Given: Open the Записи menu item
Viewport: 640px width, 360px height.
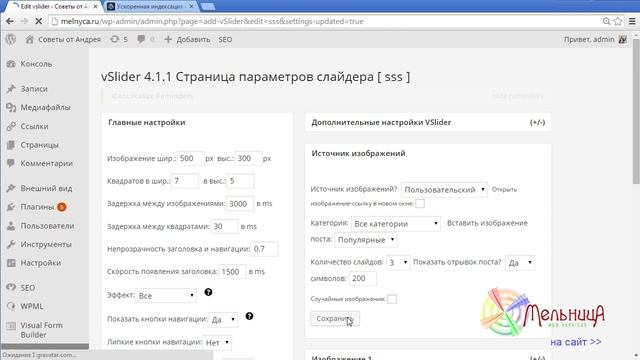Looking at the screenshot, I should [x=34, y=89].
